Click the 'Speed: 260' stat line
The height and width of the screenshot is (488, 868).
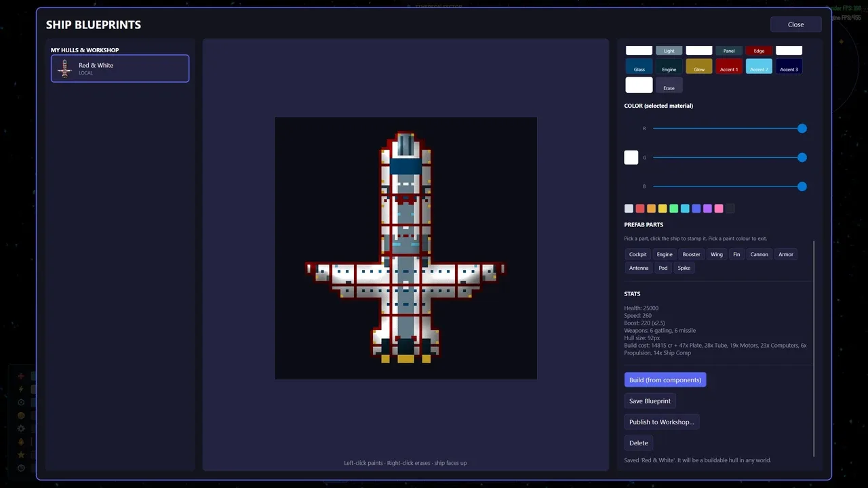(638, 316)
